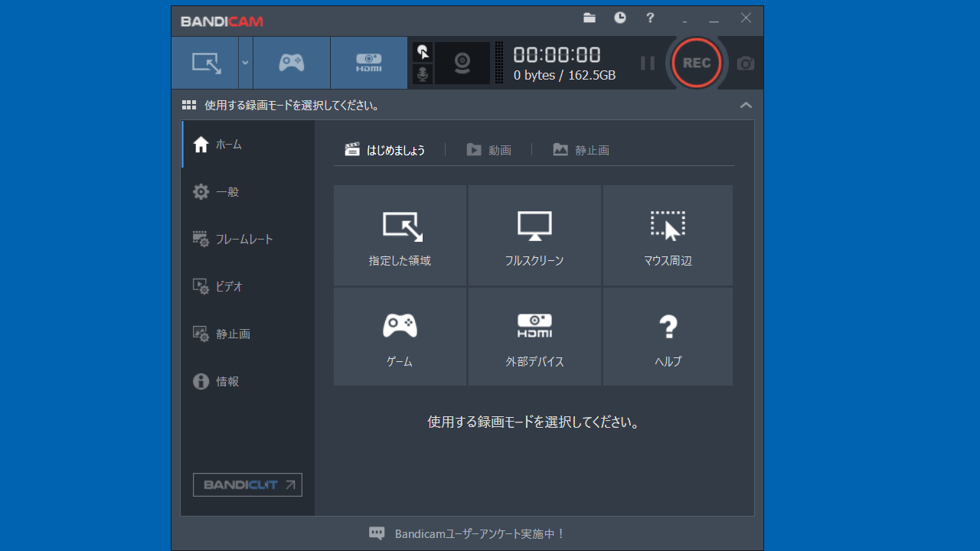The width and height of the screenshot is (980, 551).
Task: Choose the ゲーム recording tile
Action: tap(400, 337)
